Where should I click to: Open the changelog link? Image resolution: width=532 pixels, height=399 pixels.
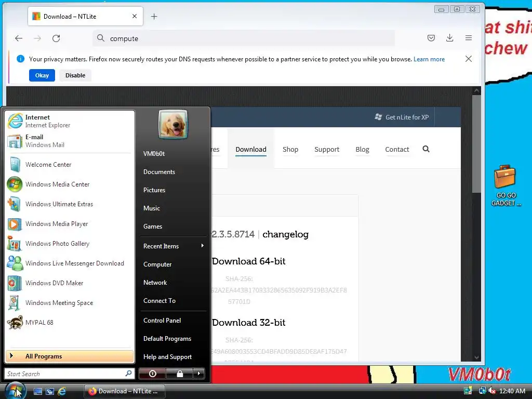(x=285, y=234)
